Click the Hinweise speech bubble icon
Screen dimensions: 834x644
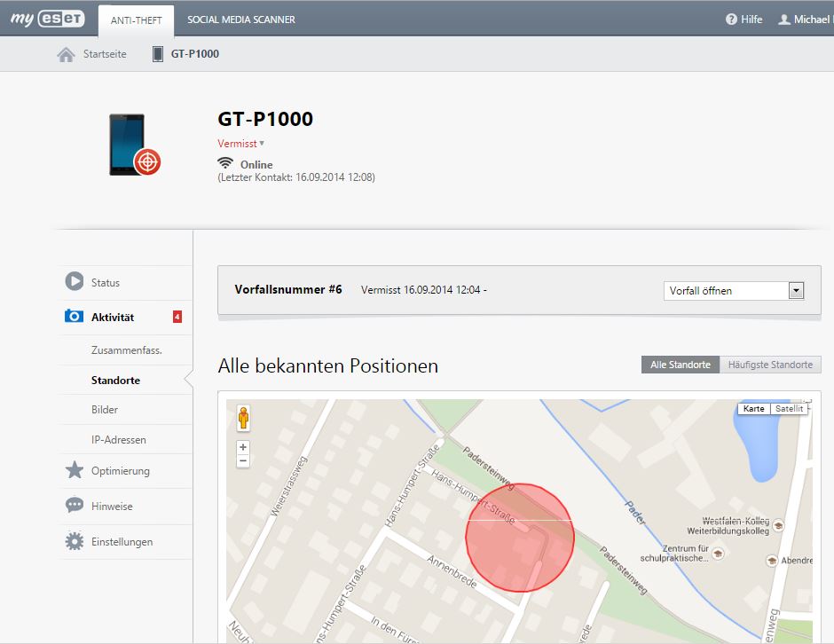[75, 505]
